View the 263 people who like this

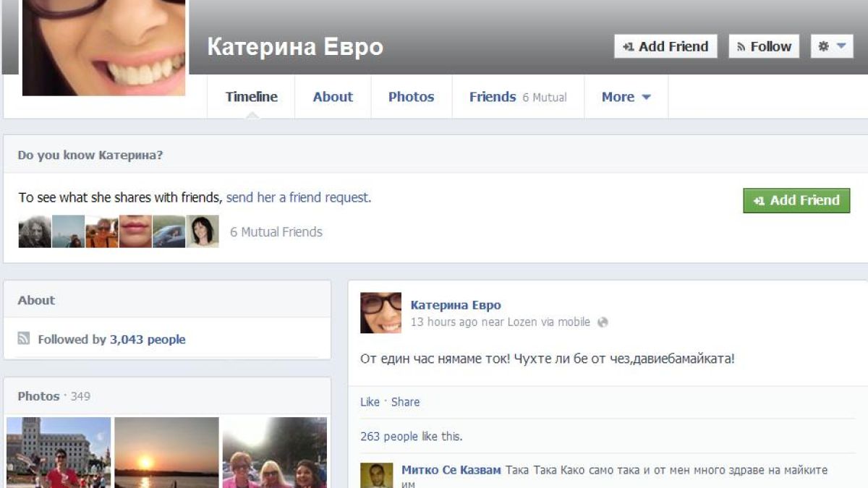click(389, 437)
